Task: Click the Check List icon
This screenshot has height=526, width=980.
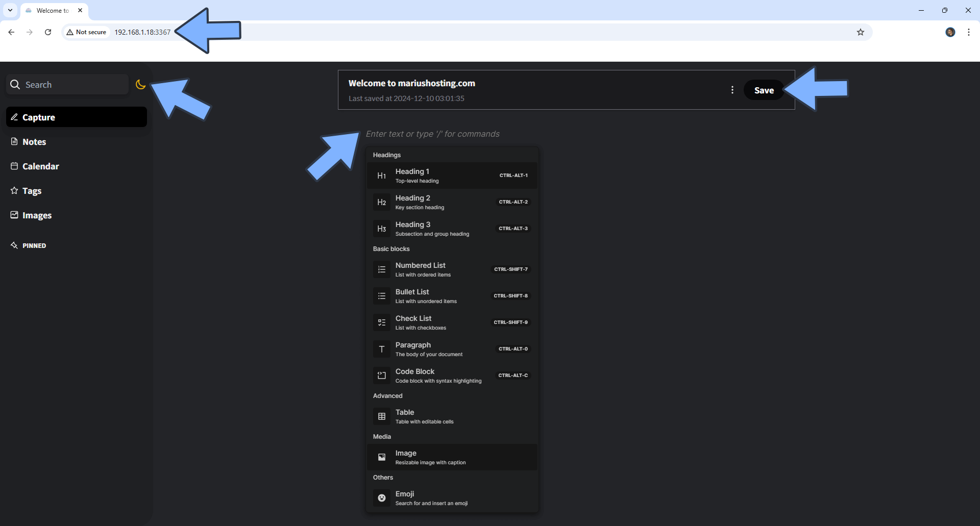Action: [382, 322]
